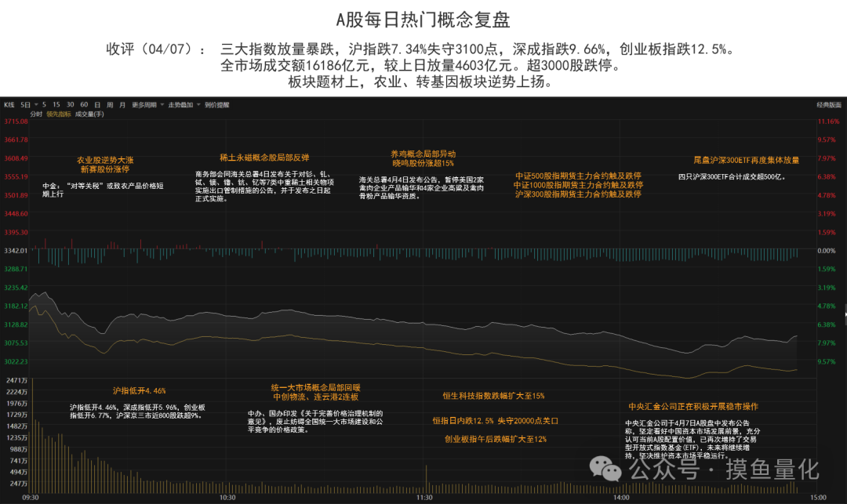Open the 5日 period dropdown arrow

tap(35, 104)
